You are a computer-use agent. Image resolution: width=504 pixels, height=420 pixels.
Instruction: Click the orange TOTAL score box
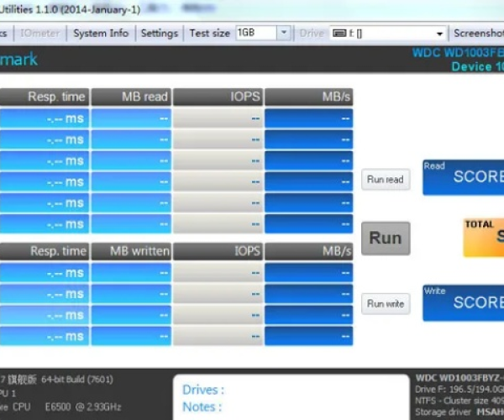(484, 238)
